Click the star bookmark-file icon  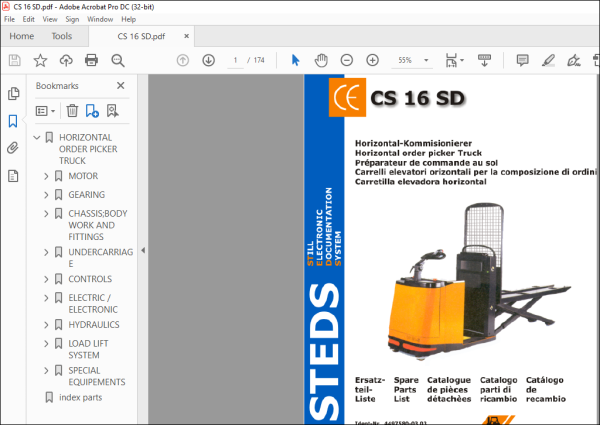[40, 60]
